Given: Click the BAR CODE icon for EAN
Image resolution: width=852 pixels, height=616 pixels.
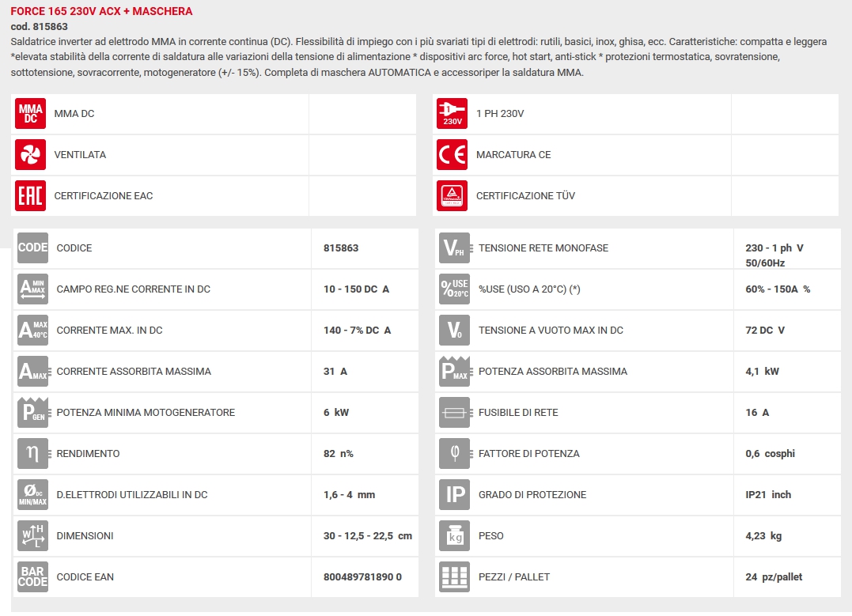Looking at the screenshot, I should [x=33, y=577].
